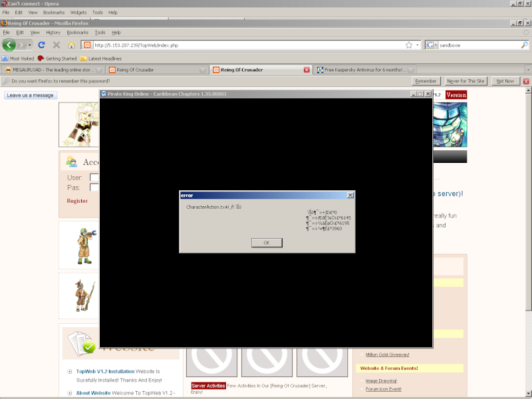The image size is (532, 399).
Task: Click the Firefox stop loading X icon
Action: pyautogui.click(x=57, y=45)
